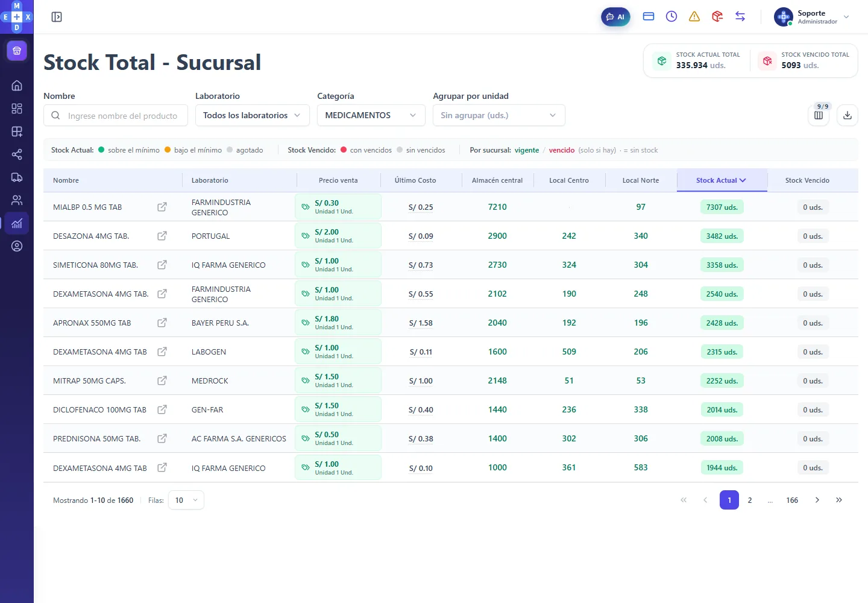Image resolution: width=868 pixels, height=603 pixels.
Task: Open external link for APRONAX 550MG TAB
Action: coord(162,323)
